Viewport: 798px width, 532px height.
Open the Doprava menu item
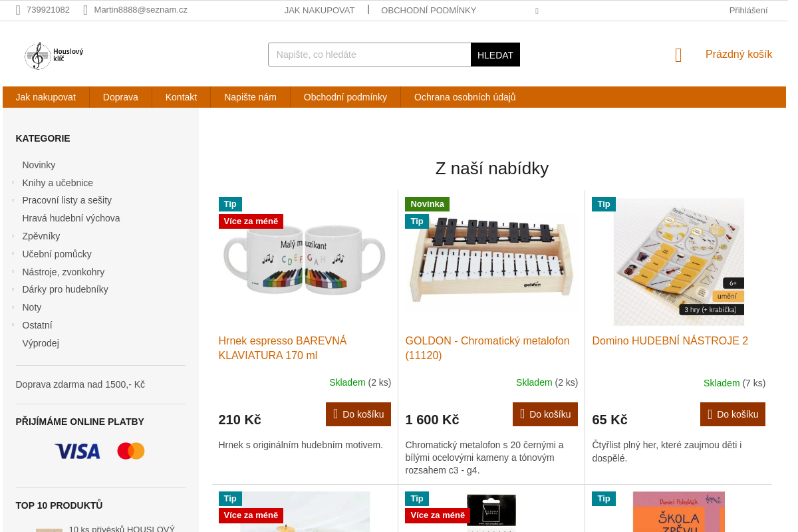coord(120,97)
